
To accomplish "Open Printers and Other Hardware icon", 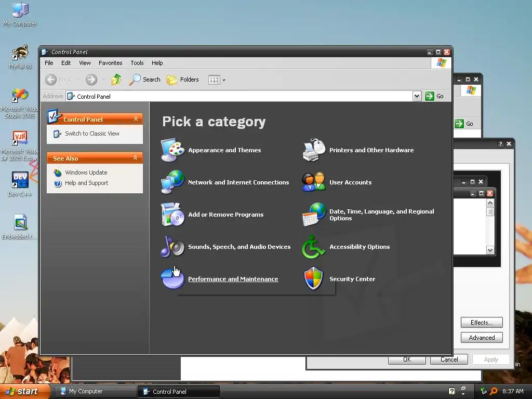I will coord(314,150).
